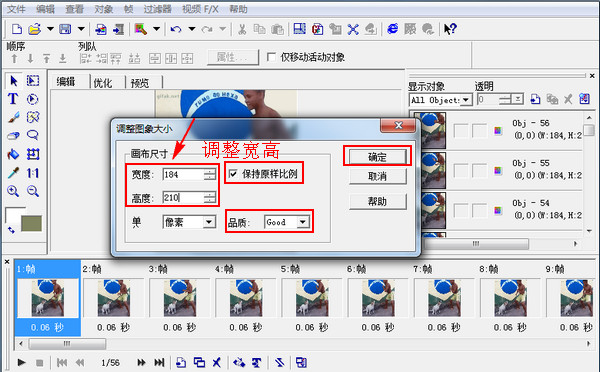This screenshot has width=600, height=372.
Task: Select the Paintbrush tool
Action: (x=13, y=117)
